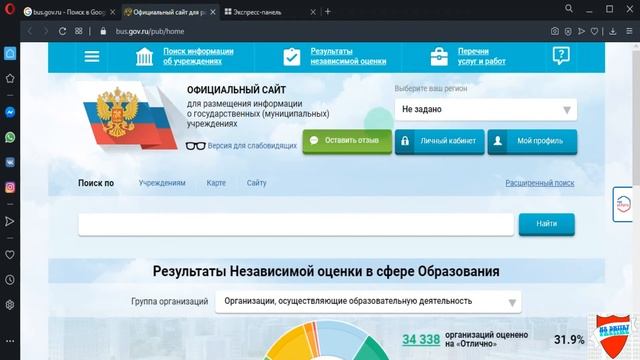Expand 'Группа организаций' dropdown
The width and height of the screenshot is (640, 360).
368,302
